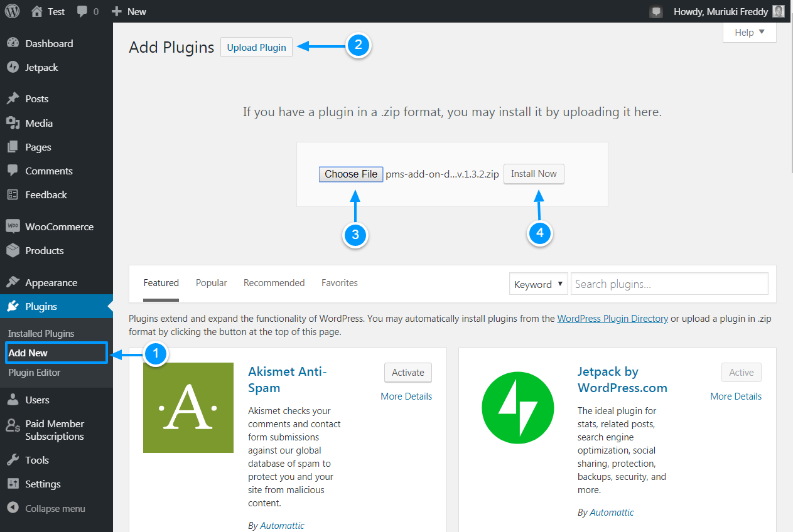Screen dimensions: 793x532
Task: Click Howdy, Muriuki Freddy account menu
Action: [x=721, y=11]
